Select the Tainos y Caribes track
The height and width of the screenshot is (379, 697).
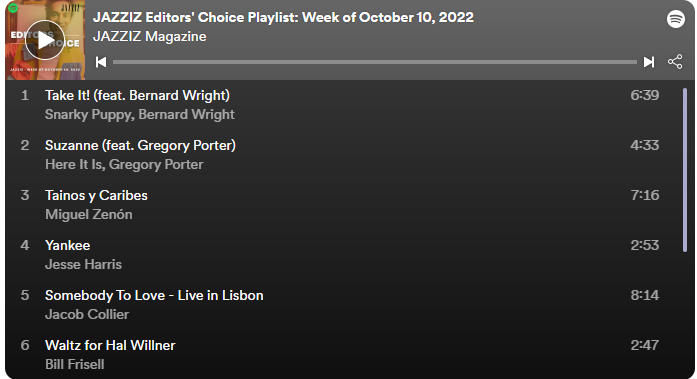(x=340, y=205)
